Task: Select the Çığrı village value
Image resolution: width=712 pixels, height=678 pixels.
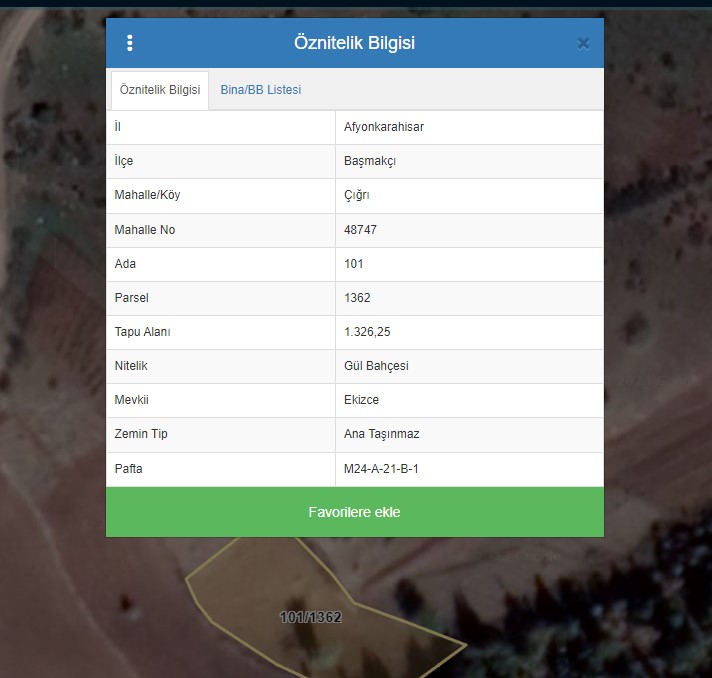Action: click(357, 195)
